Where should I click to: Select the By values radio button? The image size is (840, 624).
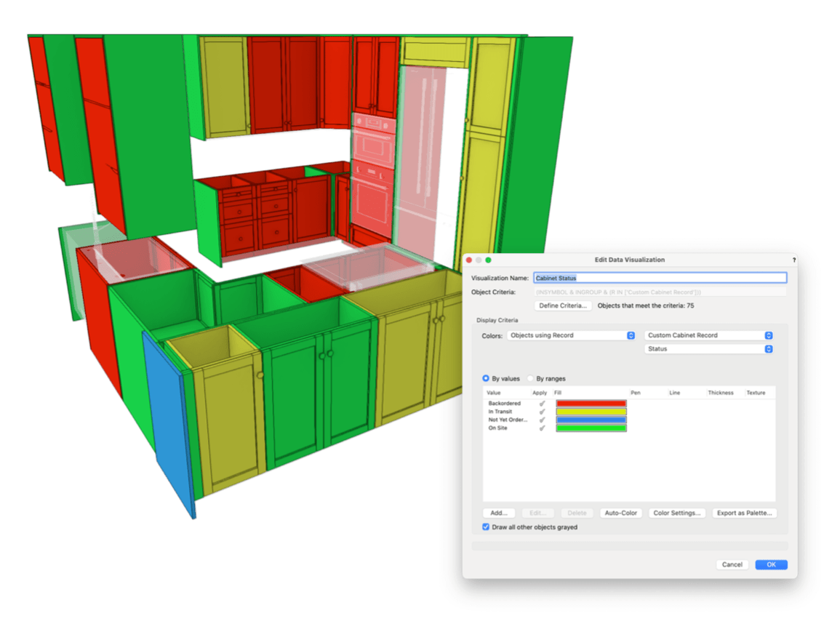(x=486, y=379)
